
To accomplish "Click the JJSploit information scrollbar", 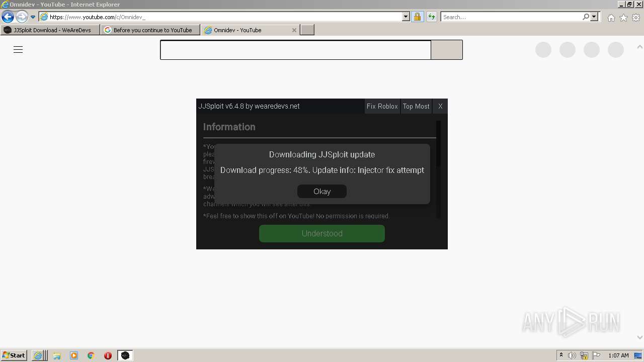I will [438, 143].
